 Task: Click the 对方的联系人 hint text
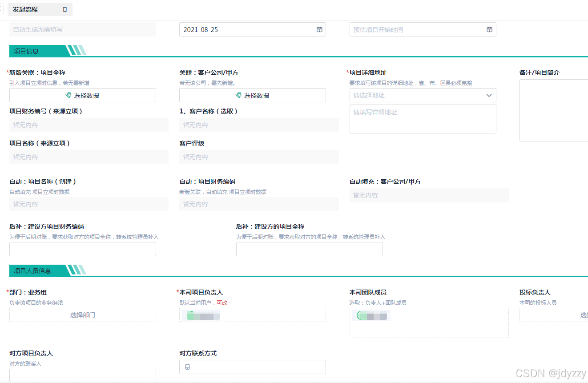[x=25, y=363]
